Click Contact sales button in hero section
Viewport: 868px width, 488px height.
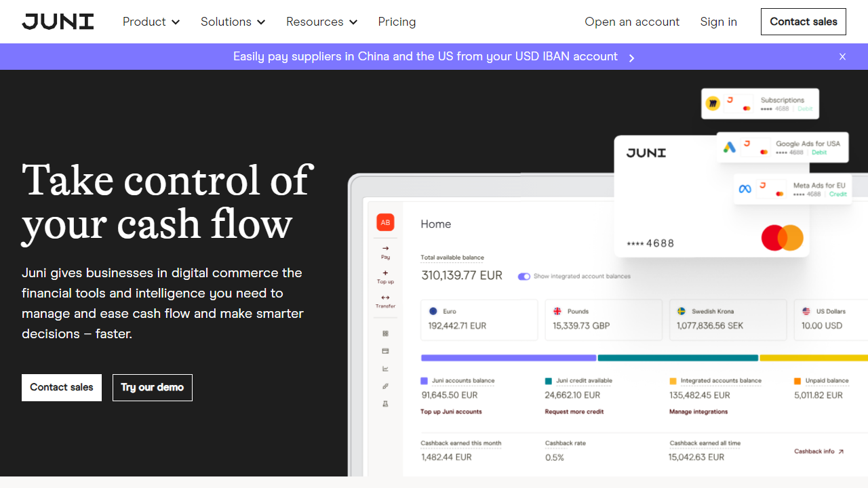tap(62, 388)
